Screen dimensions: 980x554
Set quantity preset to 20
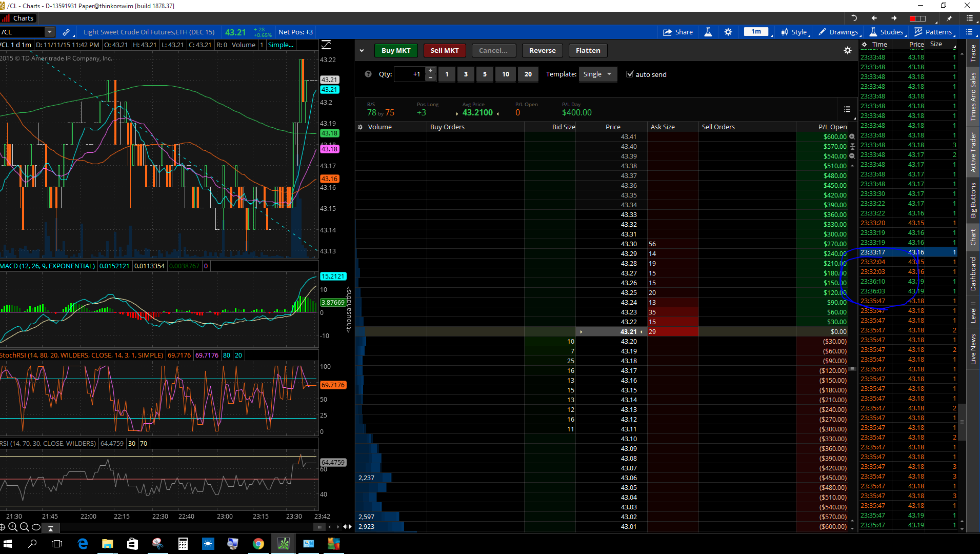pos(528,74)
